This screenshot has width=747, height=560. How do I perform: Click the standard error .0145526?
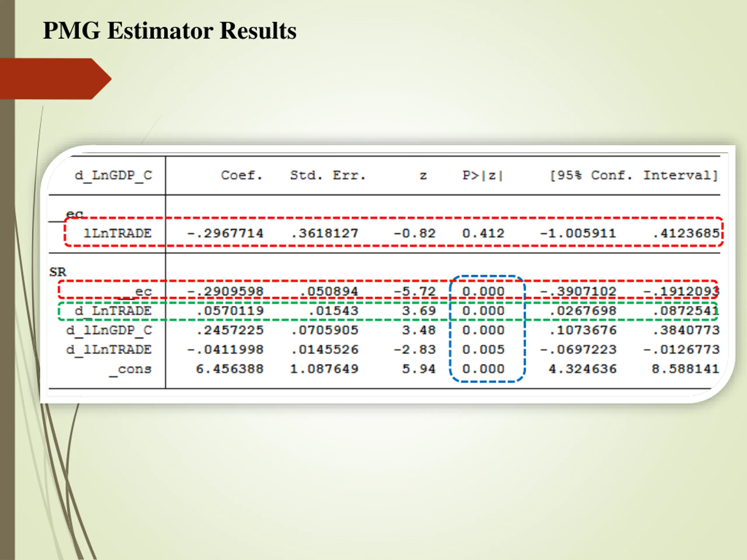(x=324, y=350)
